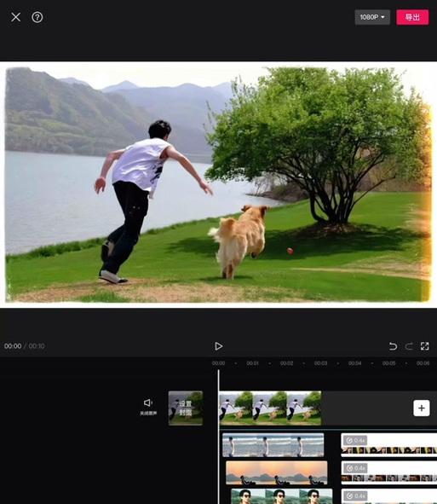The image size is (437, 504).
Task: Open the 1080P resolution dropdown
Action: (372, 17)
